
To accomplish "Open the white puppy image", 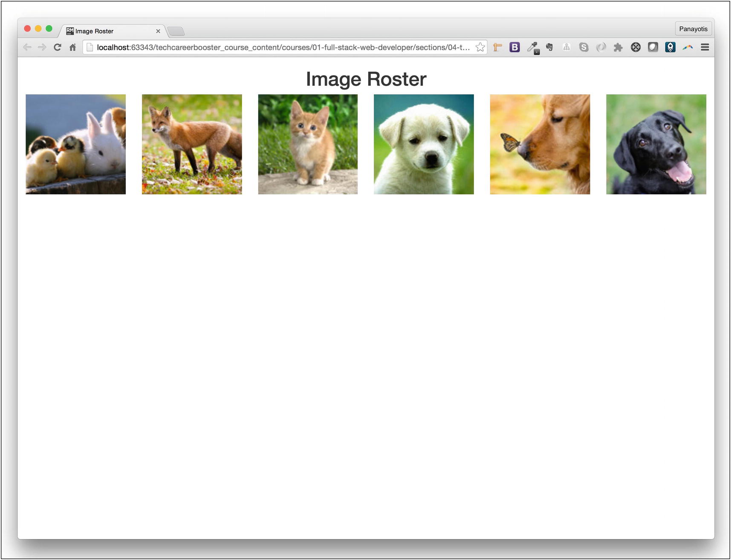I will 424,144.
